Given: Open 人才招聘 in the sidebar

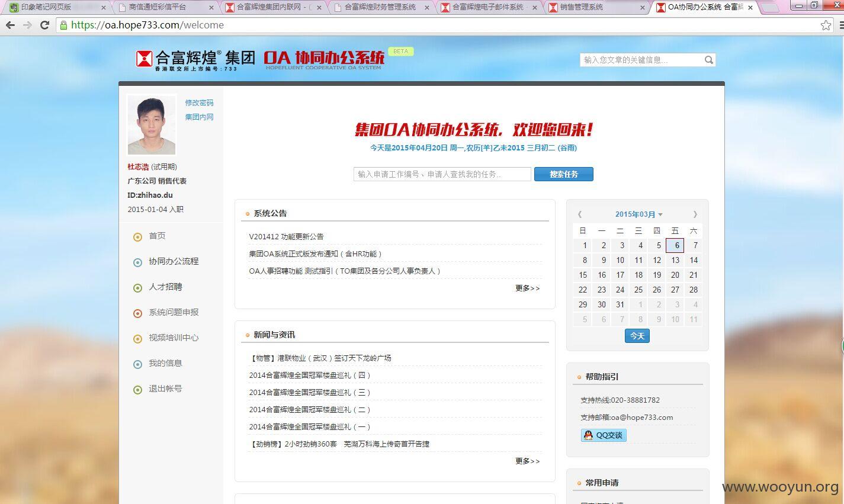Looking at the screenshot, I should 165,287.
